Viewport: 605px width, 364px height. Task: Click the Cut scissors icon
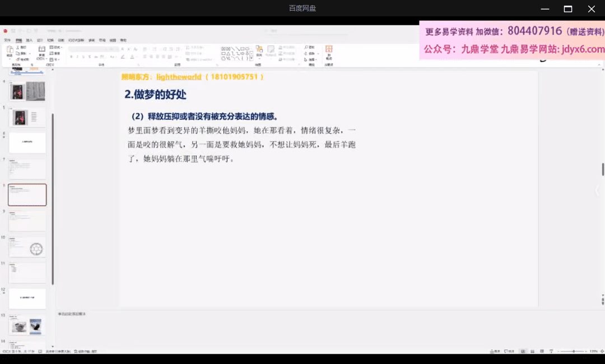pos(17,48)
